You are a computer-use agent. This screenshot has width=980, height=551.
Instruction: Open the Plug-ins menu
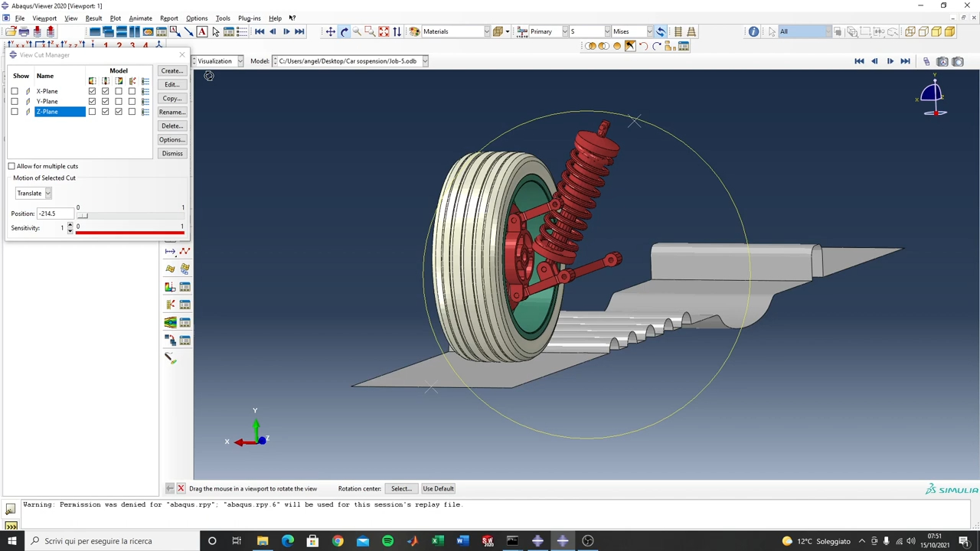pos(250,18)
